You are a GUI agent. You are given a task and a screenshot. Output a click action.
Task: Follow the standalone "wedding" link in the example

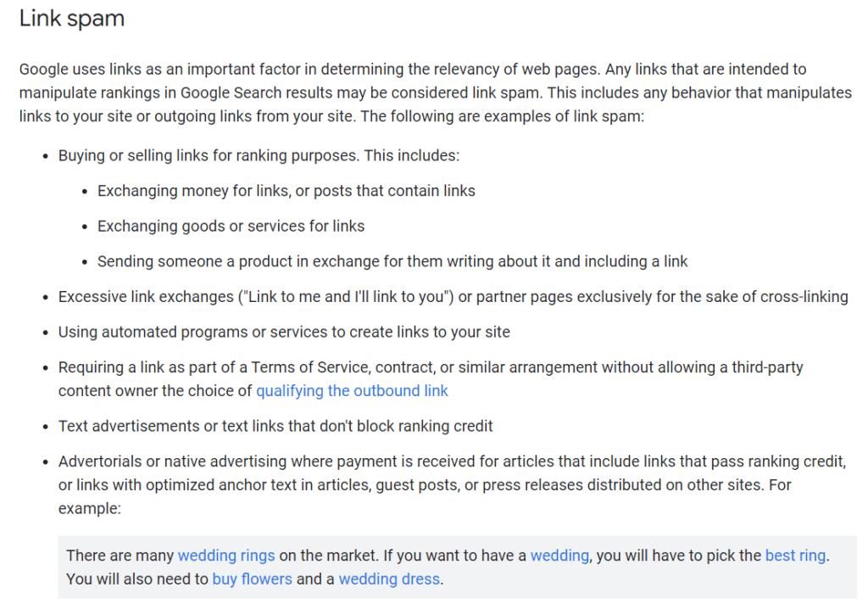pos(559,556)
